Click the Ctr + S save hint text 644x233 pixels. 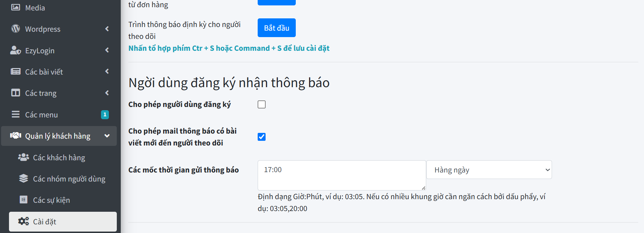[229, 48]
